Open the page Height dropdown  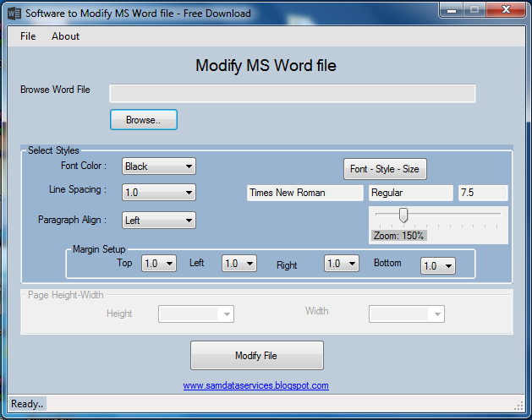[196, 314]
